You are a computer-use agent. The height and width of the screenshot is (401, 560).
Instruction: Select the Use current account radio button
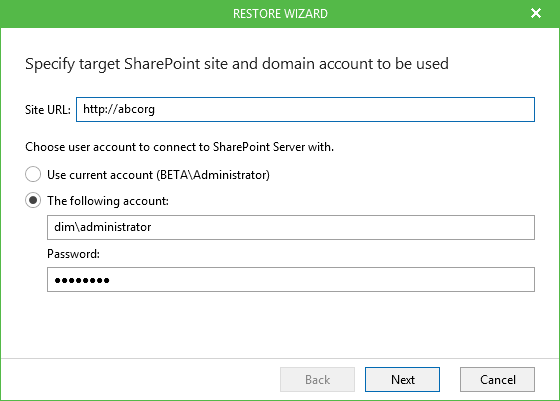coord(33,174)
